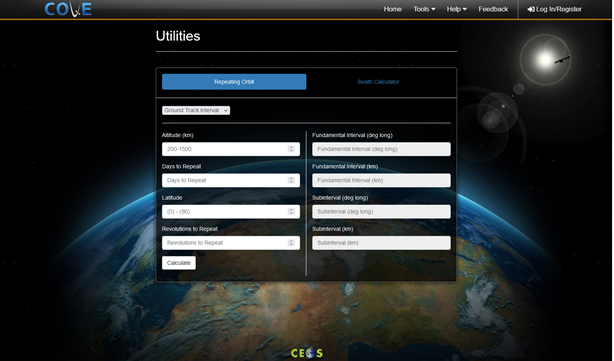Click the COVE logo

(68, 9)
